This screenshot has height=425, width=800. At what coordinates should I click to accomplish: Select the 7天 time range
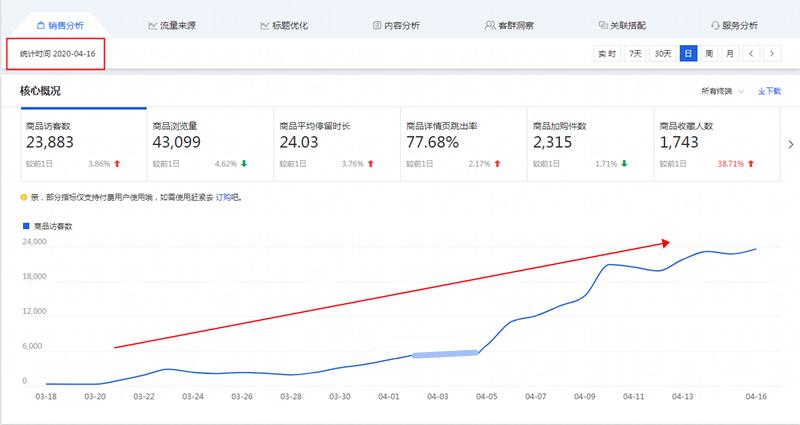click(x=635, y=54)
